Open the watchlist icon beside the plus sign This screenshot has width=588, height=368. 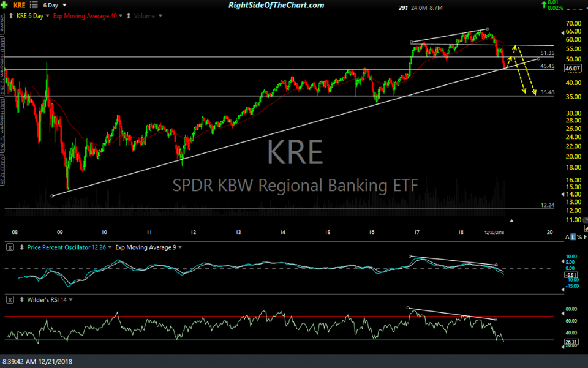tap(32, 5)
